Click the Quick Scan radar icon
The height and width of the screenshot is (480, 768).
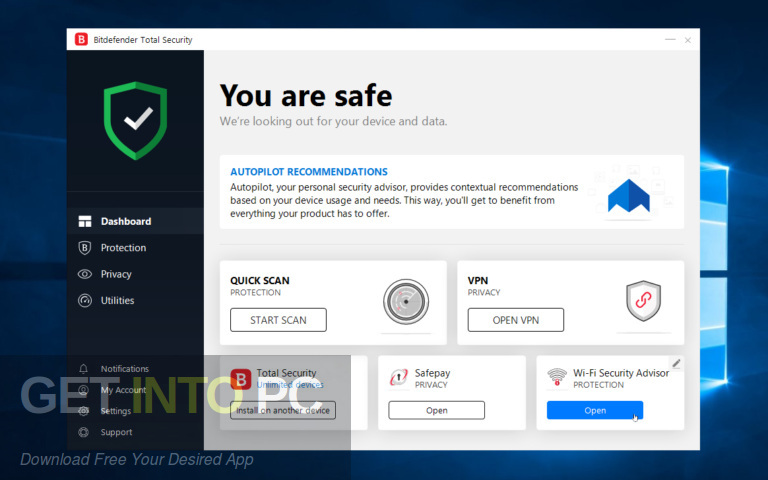pos(406,302)
